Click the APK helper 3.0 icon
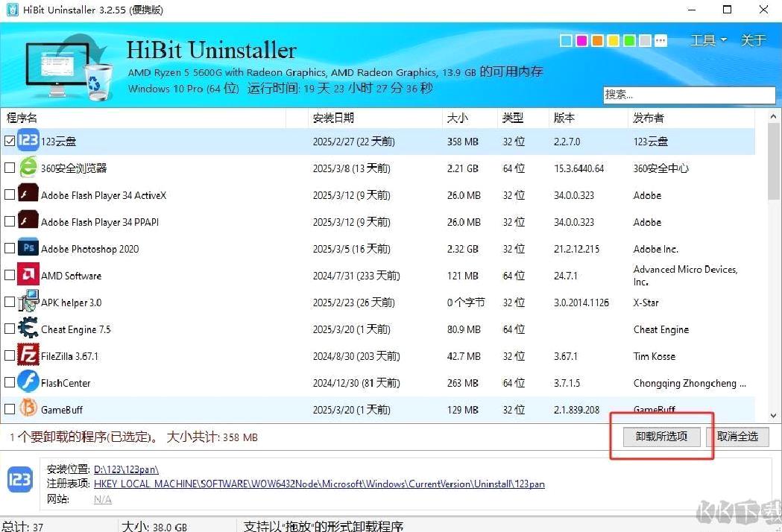Image resolution: width=782 pixels, height=532 pixels. click(28, 302)
